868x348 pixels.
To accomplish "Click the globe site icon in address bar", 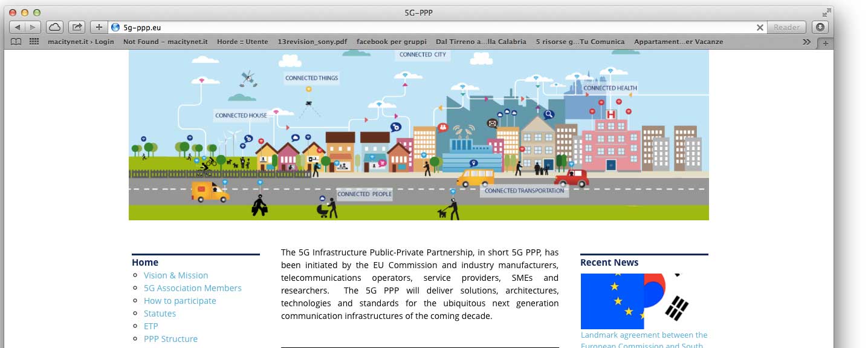I will coord(115,27).
